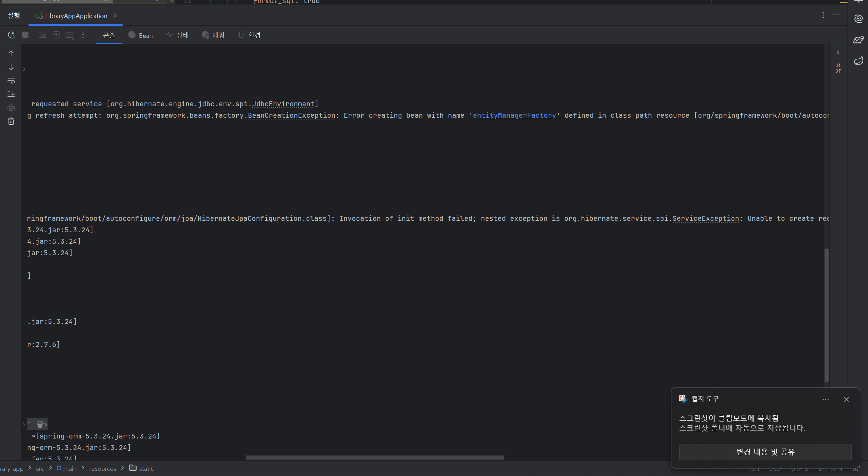This screenshot has height=476, width=868.
Task: Click the spring-orm-5.3.24.jar stack line
Action: coord(95,436)
